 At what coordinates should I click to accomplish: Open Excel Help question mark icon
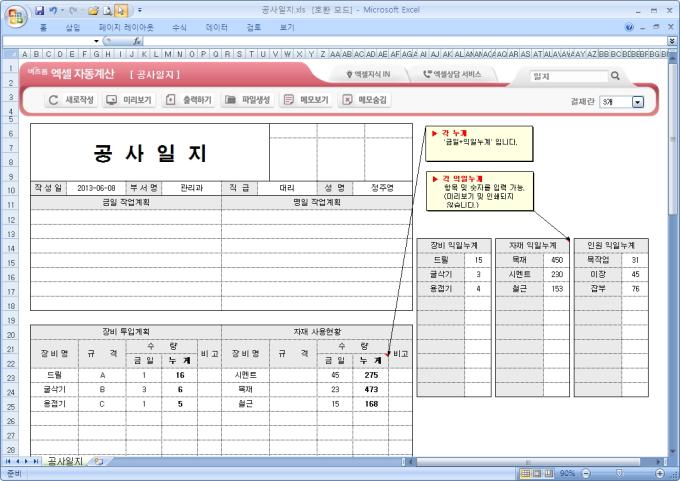click(x=630, y=27)
